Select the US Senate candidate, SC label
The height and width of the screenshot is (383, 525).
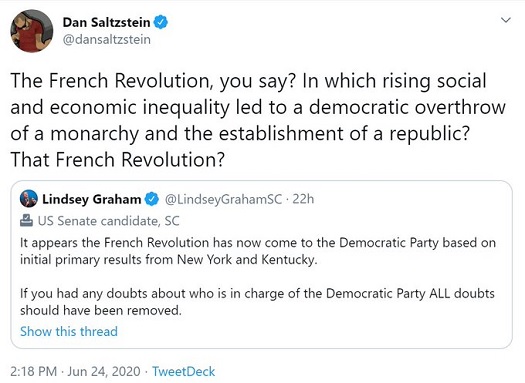tap(108, 221)
